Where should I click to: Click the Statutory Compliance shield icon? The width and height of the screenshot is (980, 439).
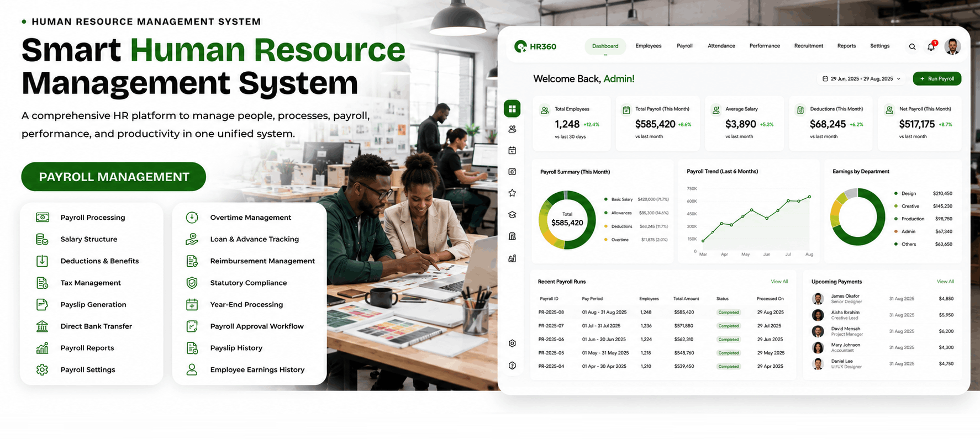pyautogui.click(x=192, y=283)
